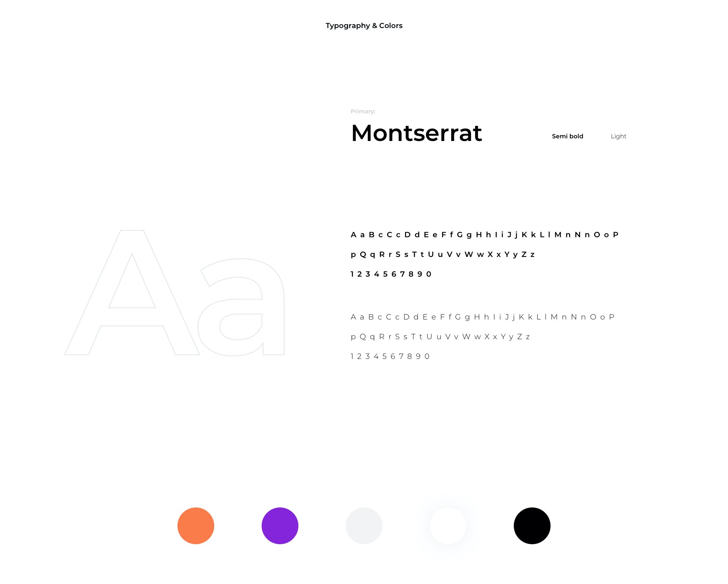This screenshot has width=728, height=584.
Task: Click the Semi bold weight label
Action: point(567,136)
